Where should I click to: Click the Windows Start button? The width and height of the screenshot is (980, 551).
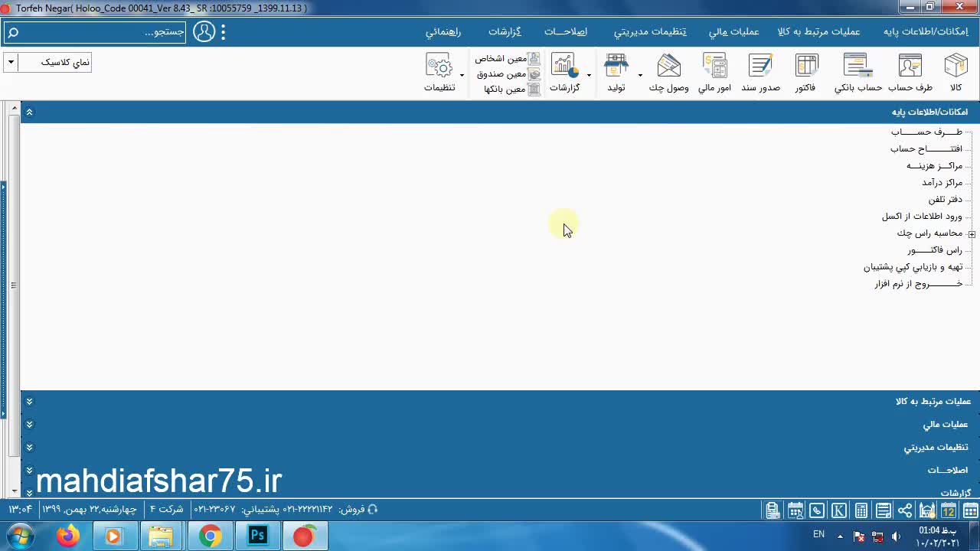point(20,536)
